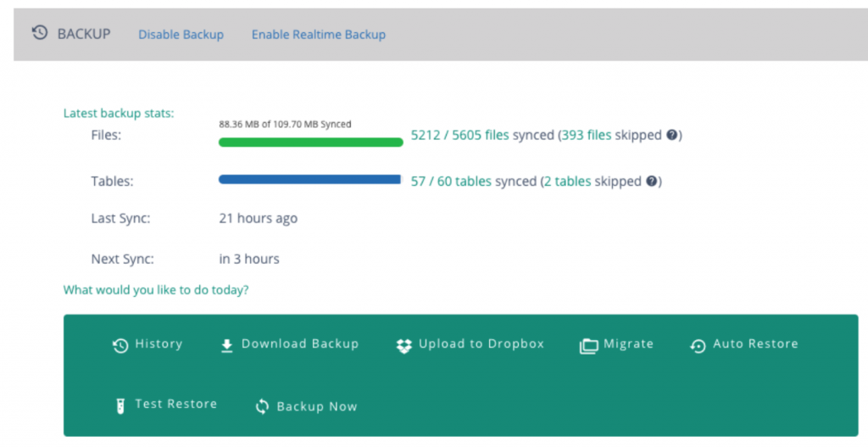Image resolution: width=868 pixels, height=447 pixels.
Task: Open help tooltip for skipped files
Action: click(x=671, y=135)
